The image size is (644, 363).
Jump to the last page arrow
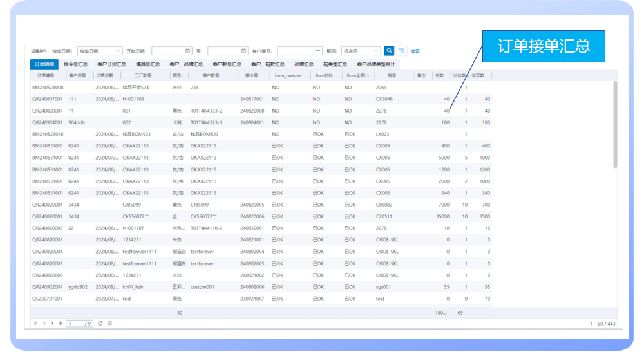pos(61,323)
